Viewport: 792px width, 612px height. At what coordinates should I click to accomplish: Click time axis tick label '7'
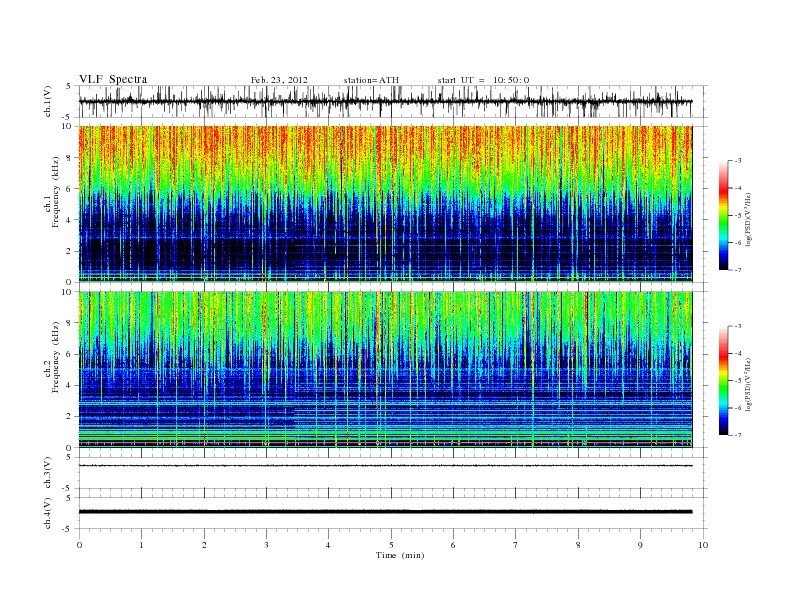tap(516, 545)
